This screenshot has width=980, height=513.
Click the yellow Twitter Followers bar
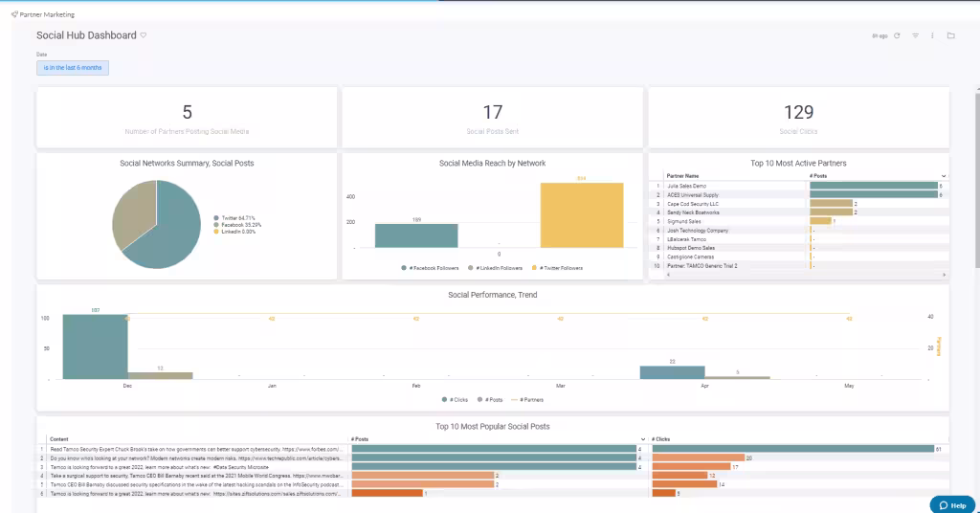click(x=580, y=215)
